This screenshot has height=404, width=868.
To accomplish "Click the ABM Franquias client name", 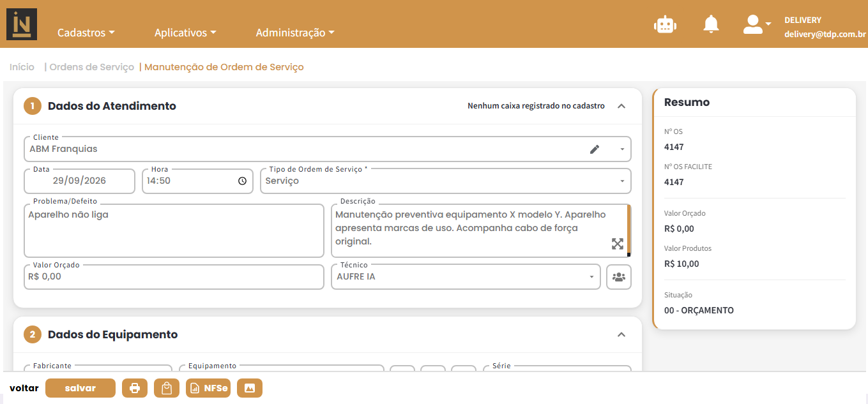I will (64, 149).
